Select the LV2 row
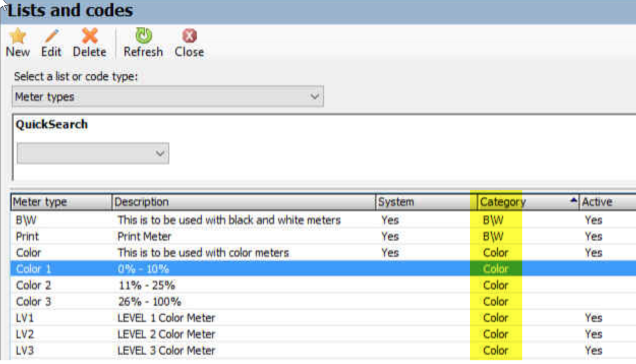The height and width of the screenshot is (364, 636). coord(323,334)
